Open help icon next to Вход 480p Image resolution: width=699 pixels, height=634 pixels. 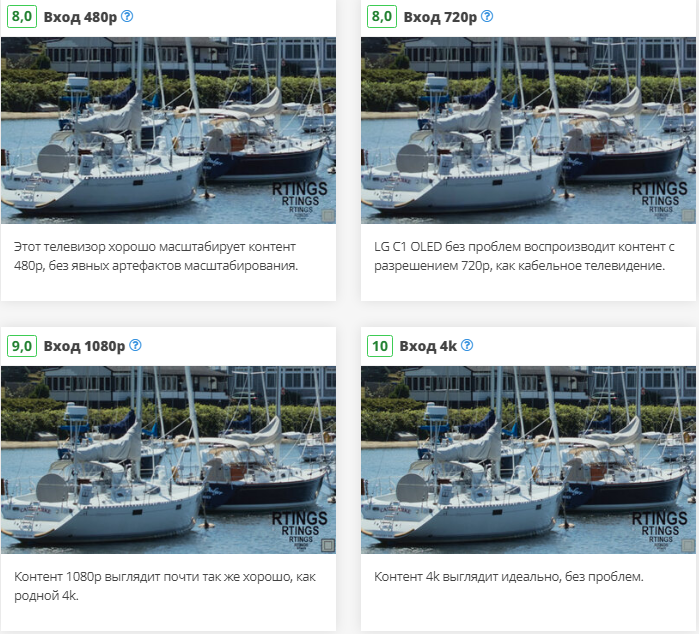[127, 16]
